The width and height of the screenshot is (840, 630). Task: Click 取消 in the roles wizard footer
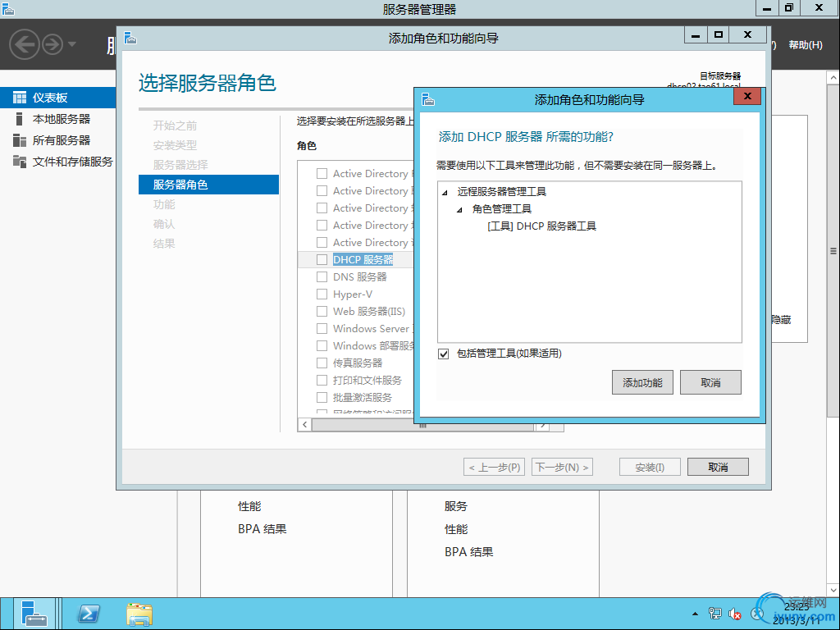click(718, 467)
